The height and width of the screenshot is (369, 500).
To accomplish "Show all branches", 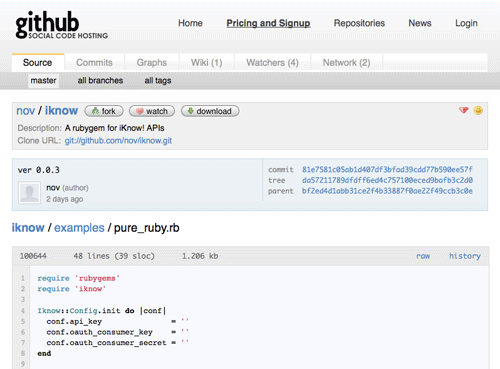I will click(100, 81).
